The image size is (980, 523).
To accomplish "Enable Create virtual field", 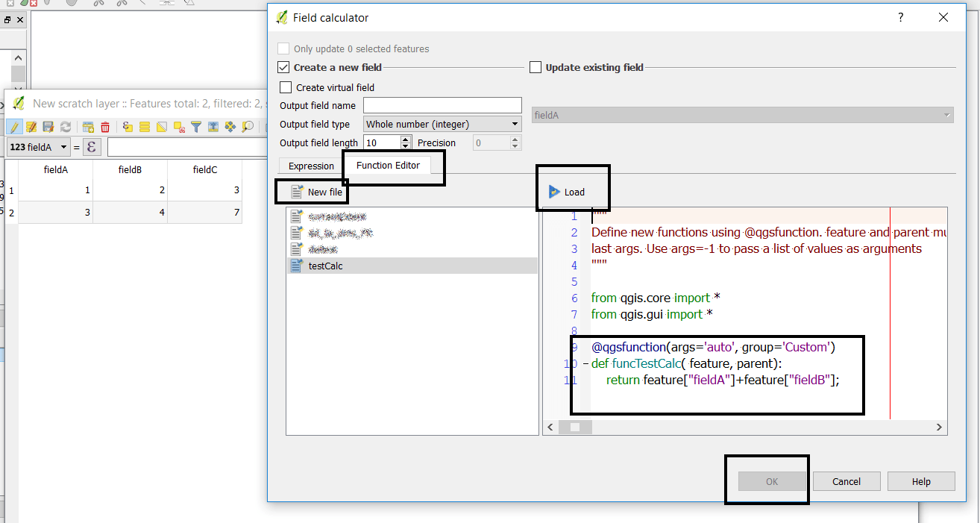I will (285, 87).
